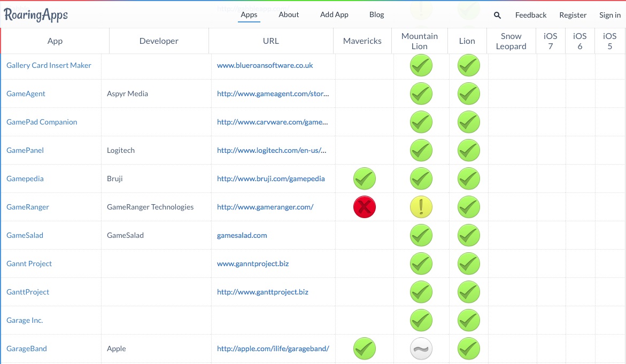Click Lion checkmark for Gallery Card Insert Maker

click(x=469, y=65)
